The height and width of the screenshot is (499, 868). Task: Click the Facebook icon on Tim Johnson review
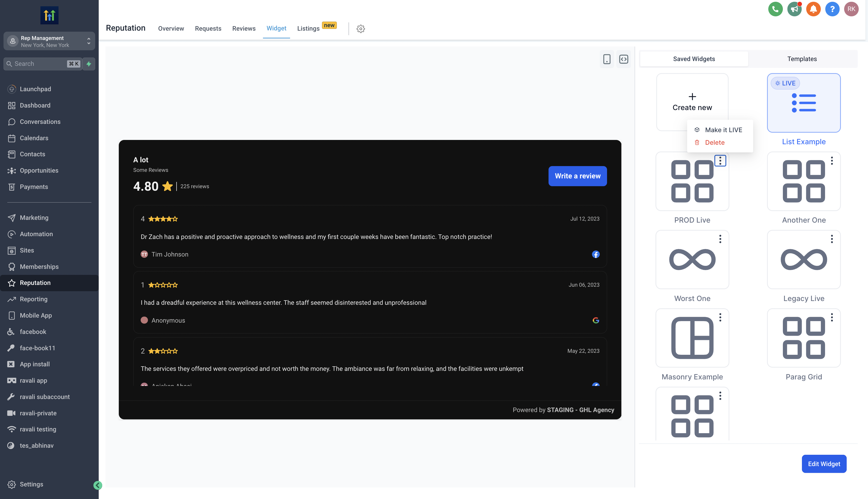pyautogui.click(x=596, y=254)
